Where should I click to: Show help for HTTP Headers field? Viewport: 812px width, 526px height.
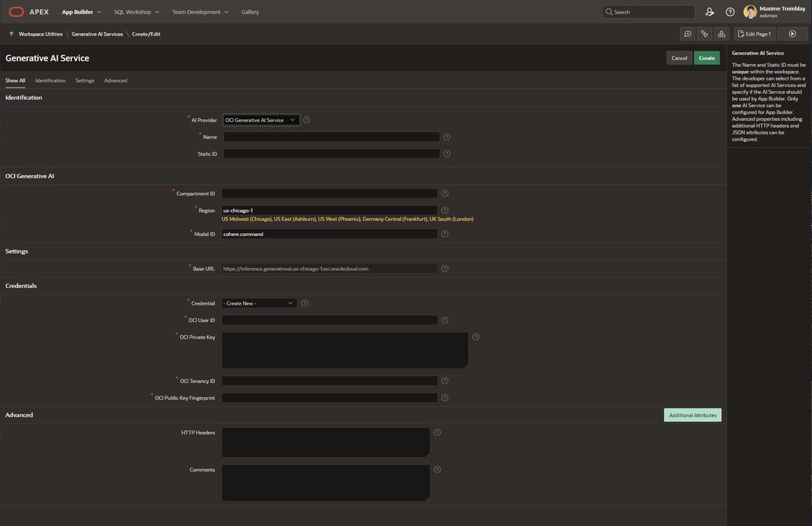pos(437,432)
